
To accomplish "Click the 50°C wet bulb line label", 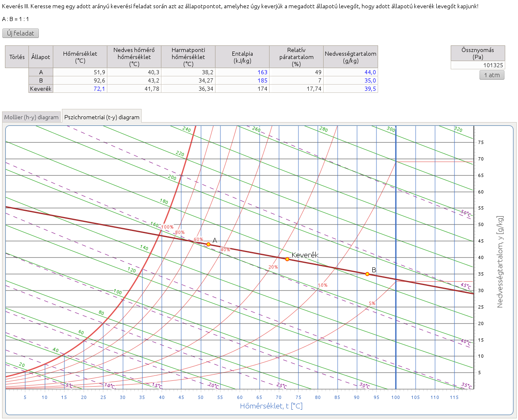I will pyautogui.click(x=466, y=213).
